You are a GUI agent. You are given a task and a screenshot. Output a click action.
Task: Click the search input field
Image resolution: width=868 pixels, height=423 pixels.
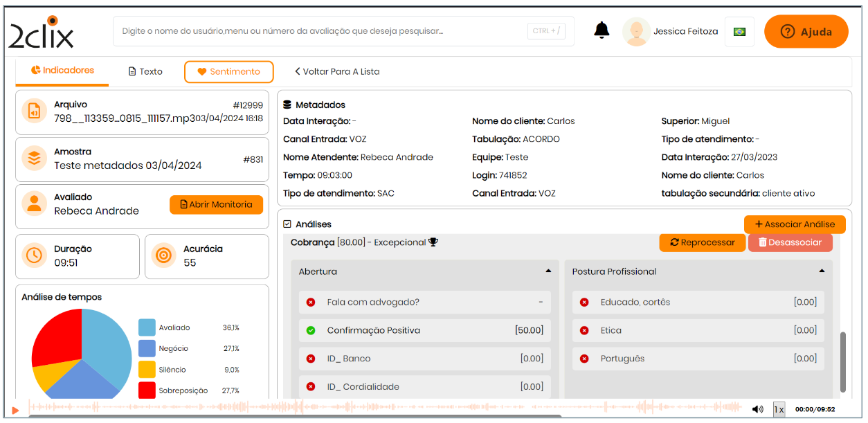318,31
